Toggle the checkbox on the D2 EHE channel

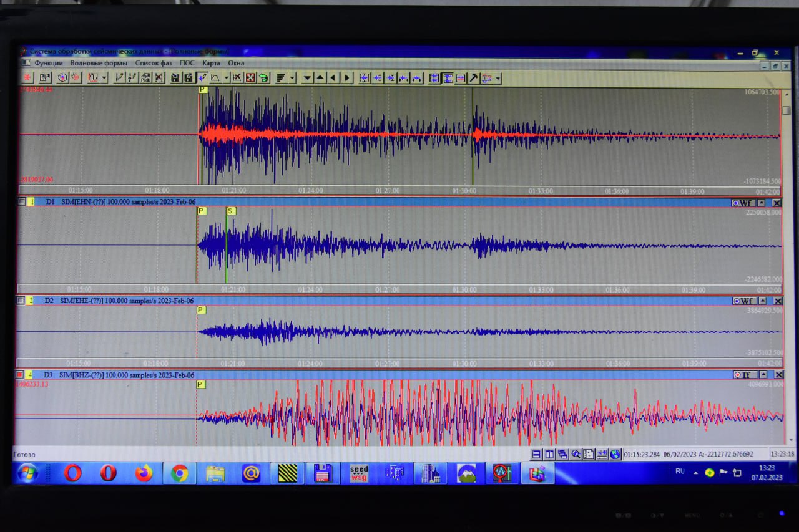click(x=21, y=301)
